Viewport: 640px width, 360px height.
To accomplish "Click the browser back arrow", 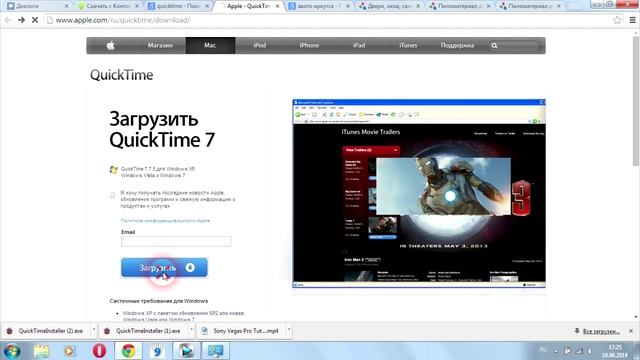I will click(x=8, y=20).
